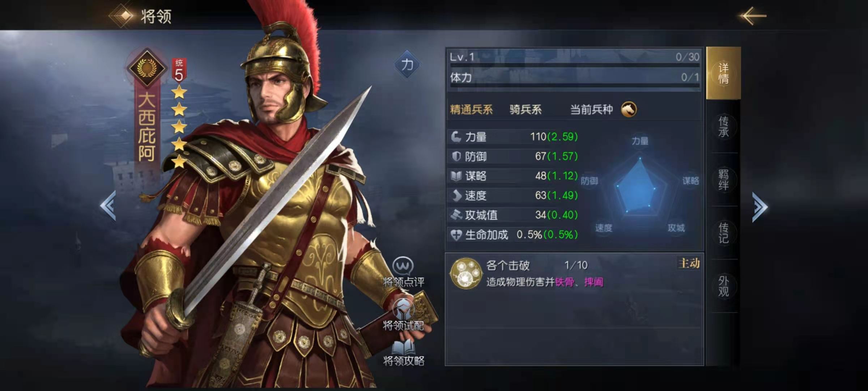
Task: Select the 各个击破 skill icon
Action: [x=466, y=273]
